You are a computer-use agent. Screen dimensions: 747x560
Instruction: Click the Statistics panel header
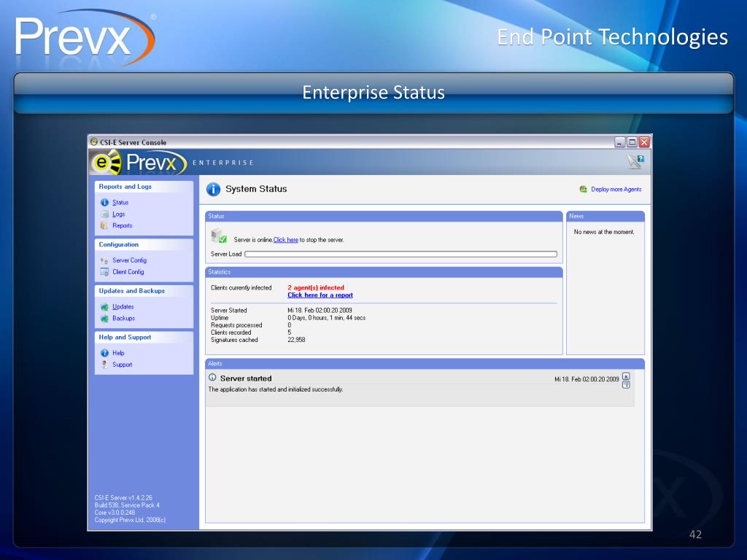(384, 272)
